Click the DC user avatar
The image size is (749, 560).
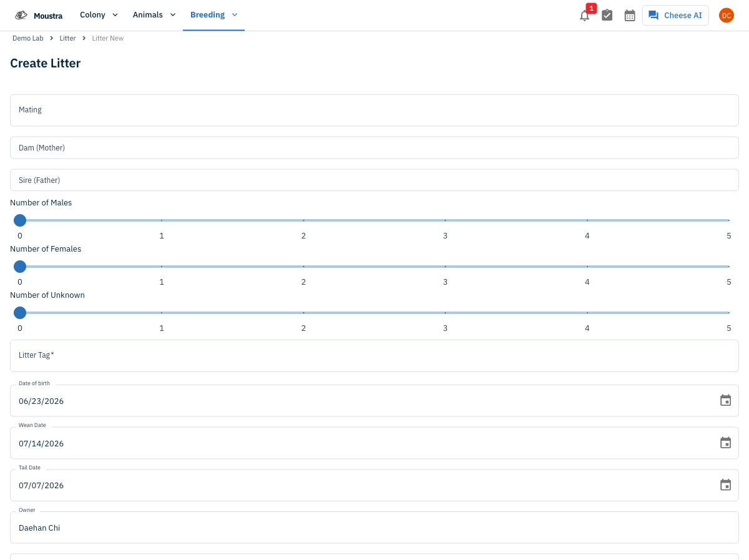pyautogui.click(x=727, y=16)
